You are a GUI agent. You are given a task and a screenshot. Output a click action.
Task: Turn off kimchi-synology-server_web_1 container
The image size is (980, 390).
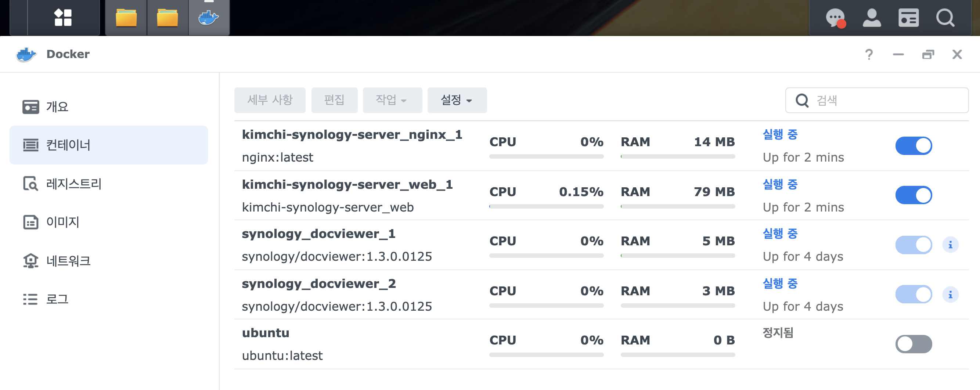pyautogui.click(x=914, y=195)
